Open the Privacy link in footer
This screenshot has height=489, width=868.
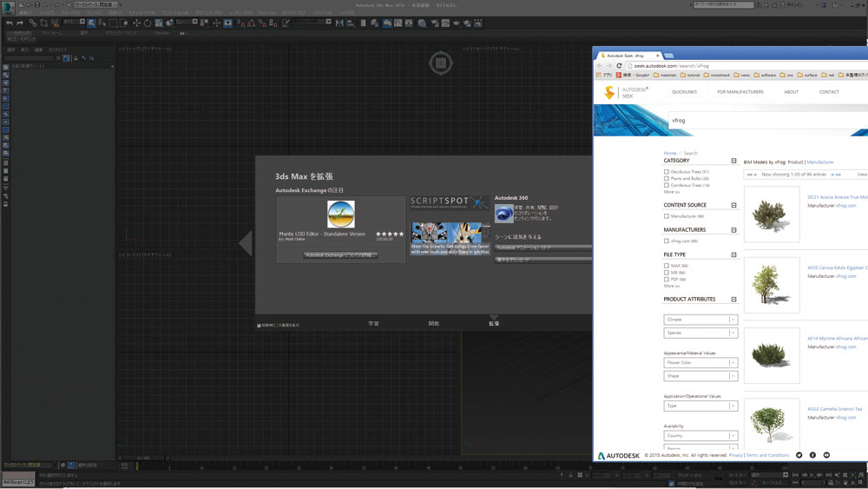(736, 455)
